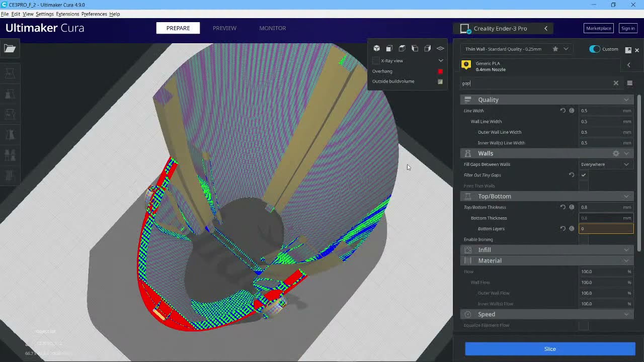Click the Slice button
The image size is (644, 362).
tap(550, 349)
